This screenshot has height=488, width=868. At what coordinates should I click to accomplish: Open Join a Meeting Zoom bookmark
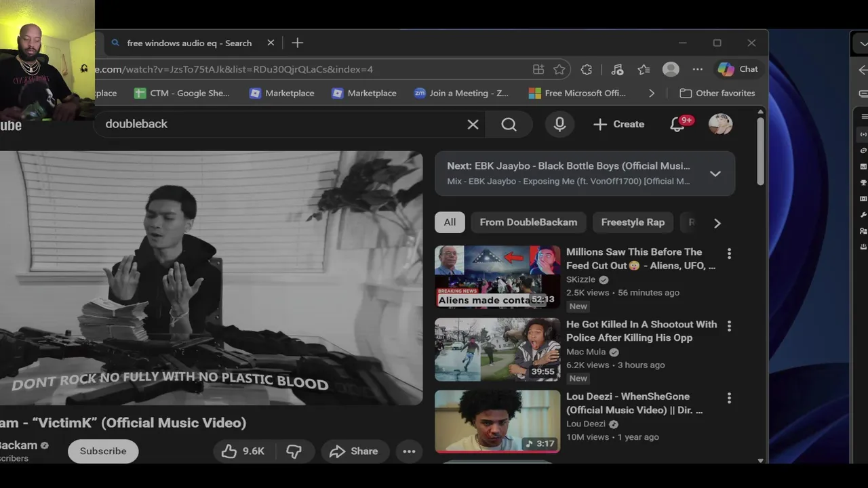[460, 93]
